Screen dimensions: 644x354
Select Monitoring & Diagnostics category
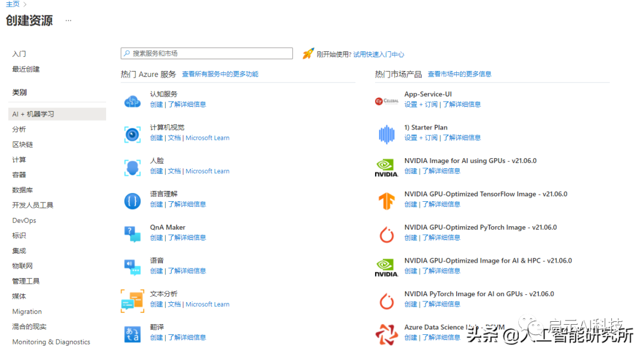click(51, 342)
